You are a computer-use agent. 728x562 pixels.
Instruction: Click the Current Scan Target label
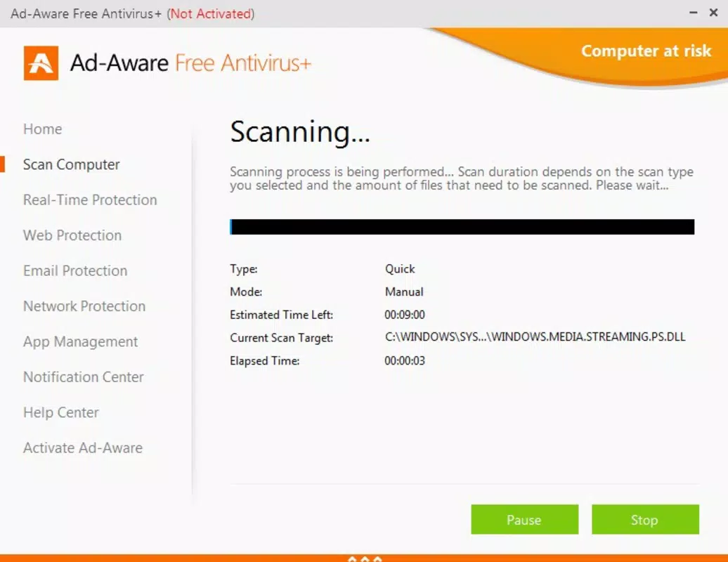[281, 338]
